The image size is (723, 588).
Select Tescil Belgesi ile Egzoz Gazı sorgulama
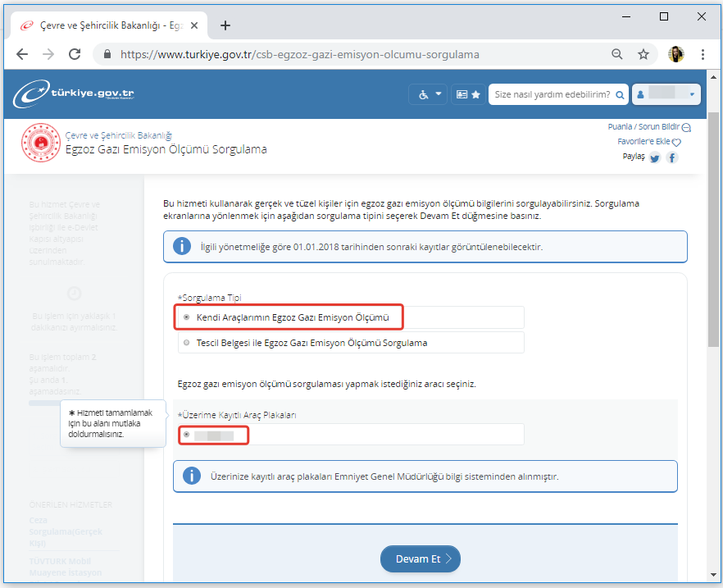point(188,343)
